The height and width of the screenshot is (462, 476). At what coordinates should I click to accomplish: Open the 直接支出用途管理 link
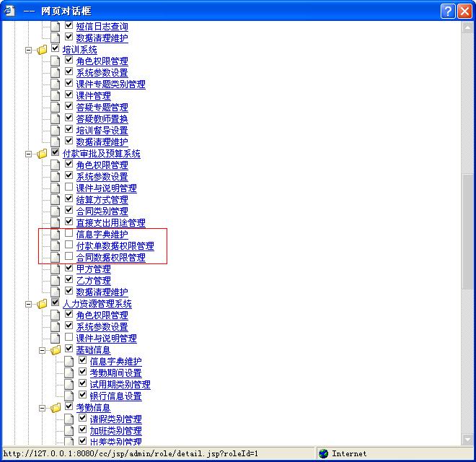pyautogui.click(x=111, y=223)
